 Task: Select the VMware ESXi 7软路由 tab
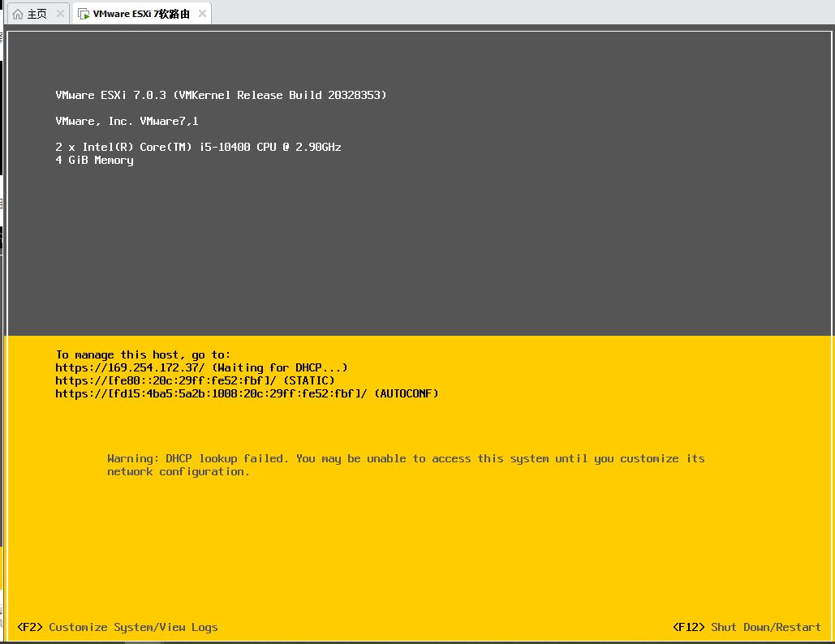pos(142,14)
